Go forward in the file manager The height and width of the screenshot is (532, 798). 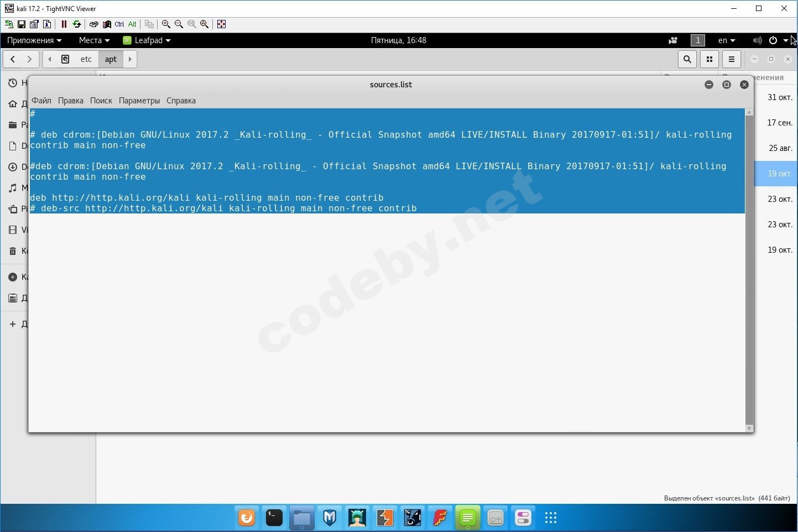coord(30,59)
